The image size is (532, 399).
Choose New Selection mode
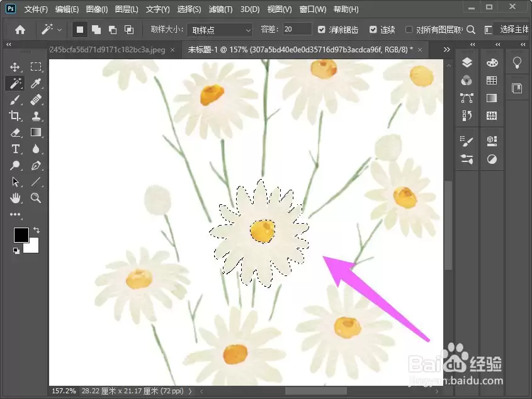pos(80,30)
